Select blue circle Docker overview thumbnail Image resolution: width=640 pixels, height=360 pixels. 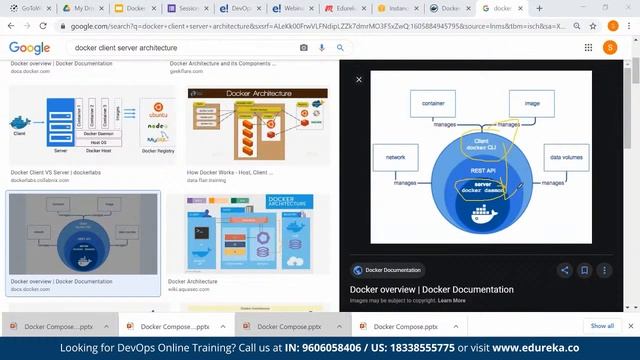point(83,234)
